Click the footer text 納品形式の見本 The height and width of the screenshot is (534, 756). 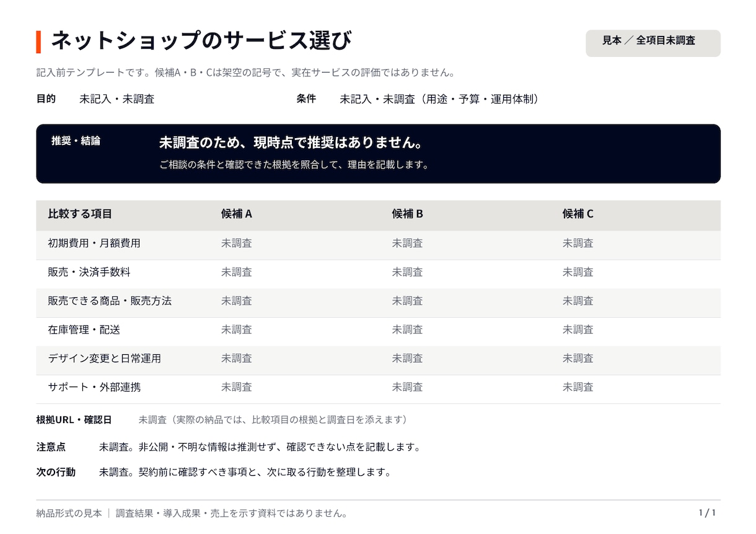69,514
